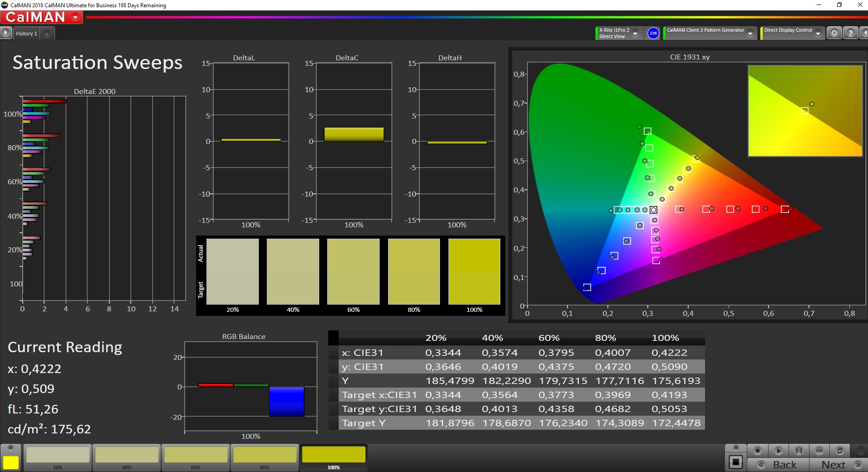Image resolution: width=868 pixels, height=472 pixels.
Task: Add a new history tab with plus
Action: point(47,34)
